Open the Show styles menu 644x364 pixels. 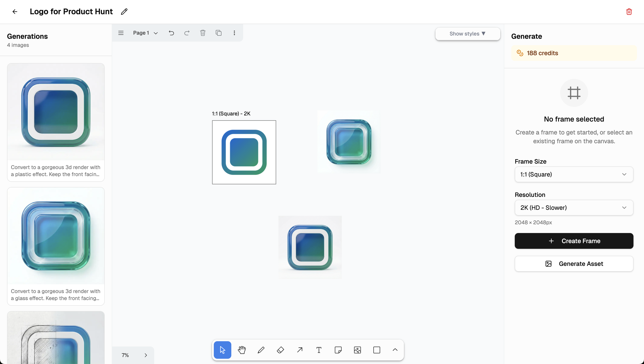pyautogui.click(x=467, y=34)
